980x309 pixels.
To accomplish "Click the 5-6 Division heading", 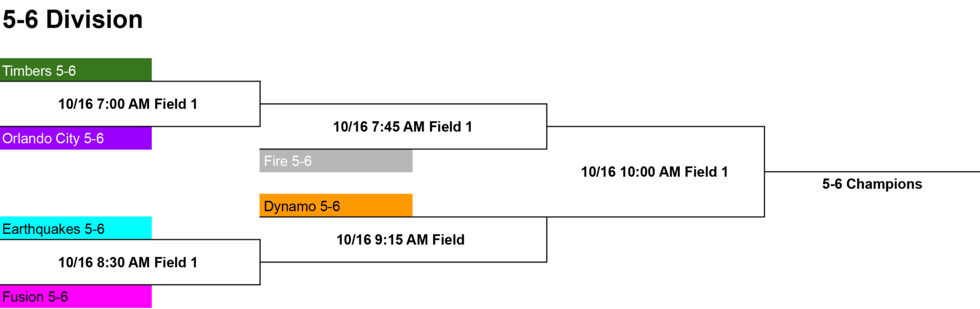I will point(73,20).
